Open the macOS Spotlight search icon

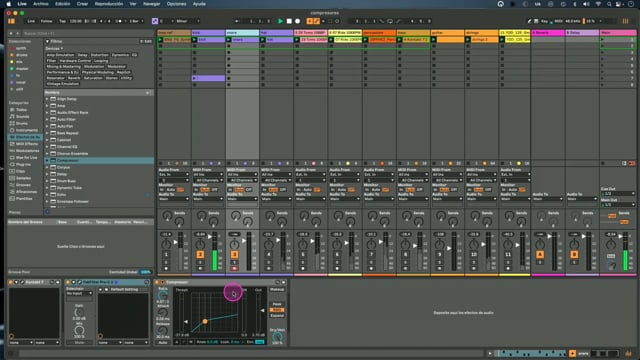[x=609, y=4]
